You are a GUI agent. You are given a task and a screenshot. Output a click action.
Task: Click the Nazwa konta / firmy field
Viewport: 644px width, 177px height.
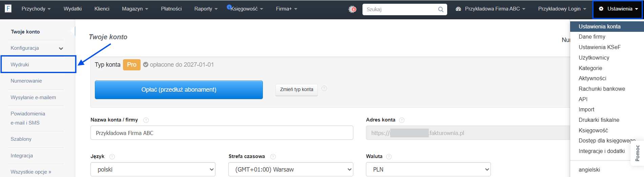[222, 133]
